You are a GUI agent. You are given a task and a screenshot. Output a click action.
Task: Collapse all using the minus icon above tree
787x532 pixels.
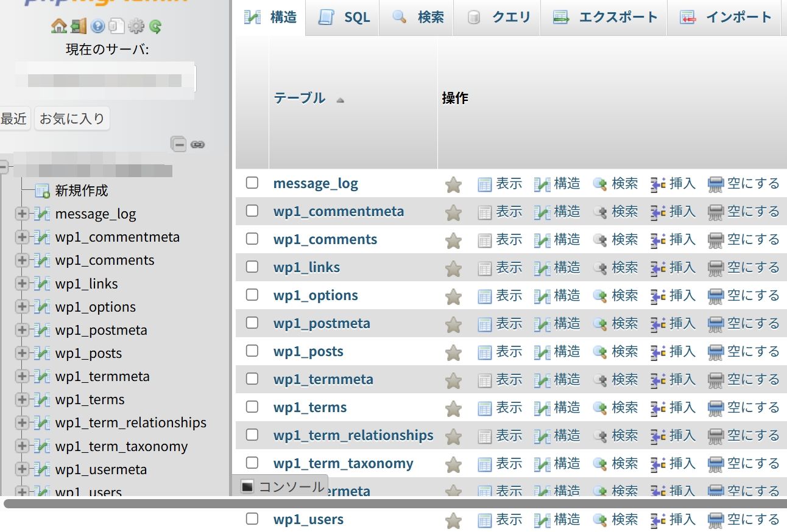tap(178, 144)
